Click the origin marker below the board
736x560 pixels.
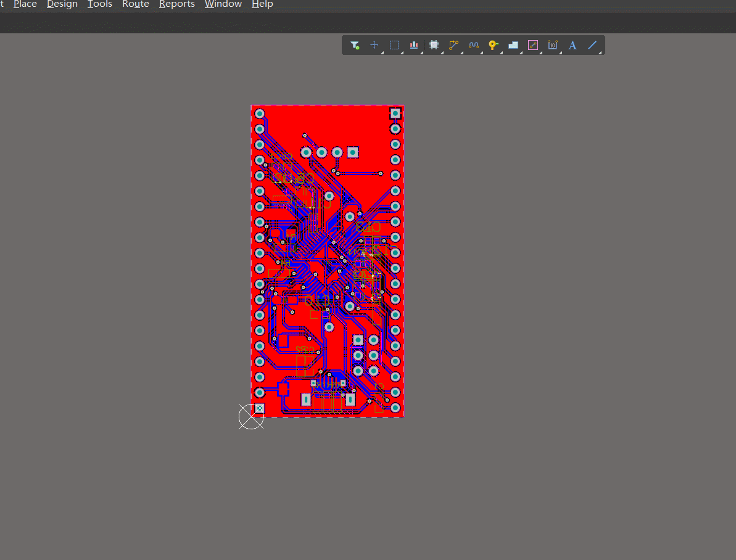(250, 417)
